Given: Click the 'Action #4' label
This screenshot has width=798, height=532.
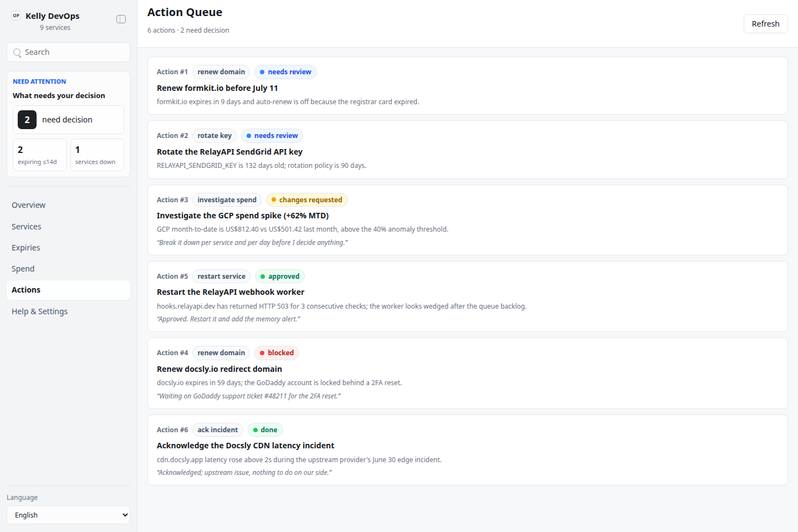Looking at the screenshot, I should (x=172, y=353).
